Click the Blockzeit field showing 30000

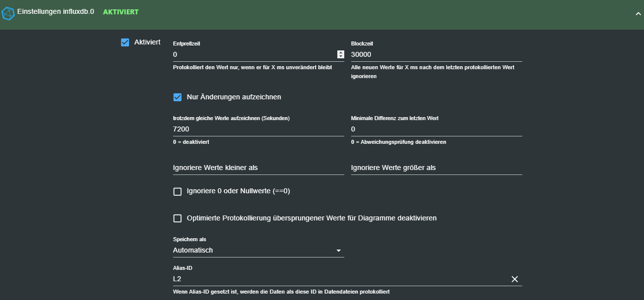click(435, 54)
